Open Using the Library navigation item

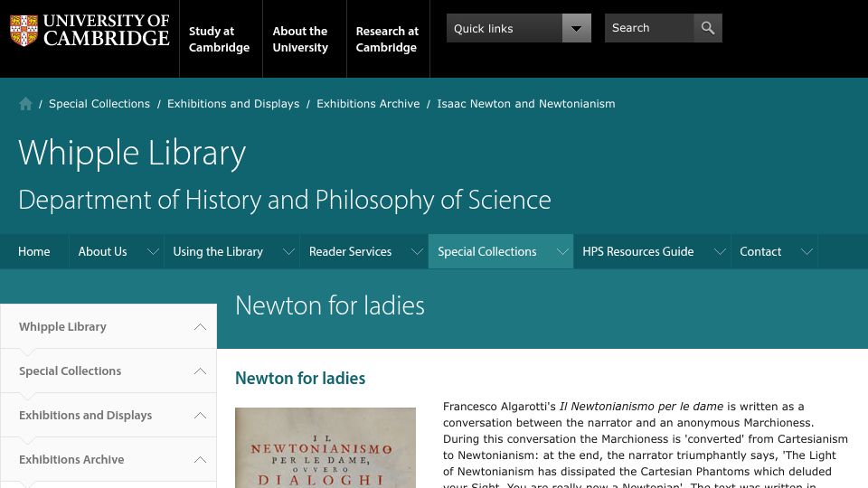pos(218,252)
